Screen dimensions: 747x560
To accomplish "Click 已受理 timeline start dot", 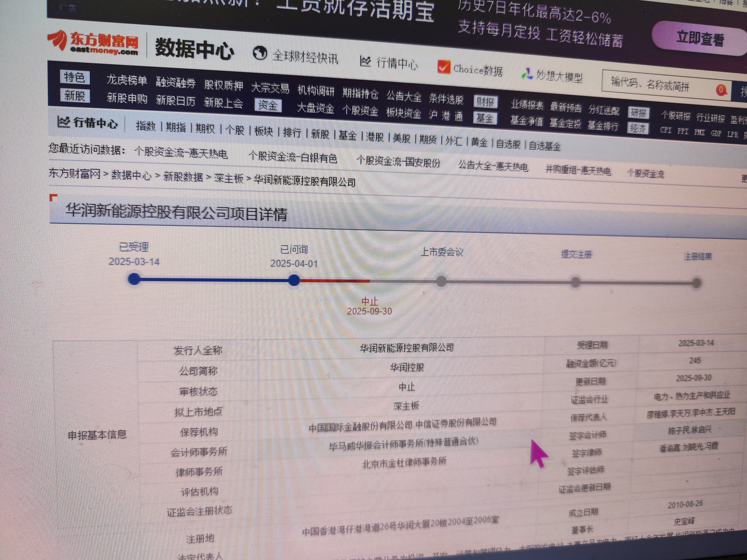I will point(134,279).
